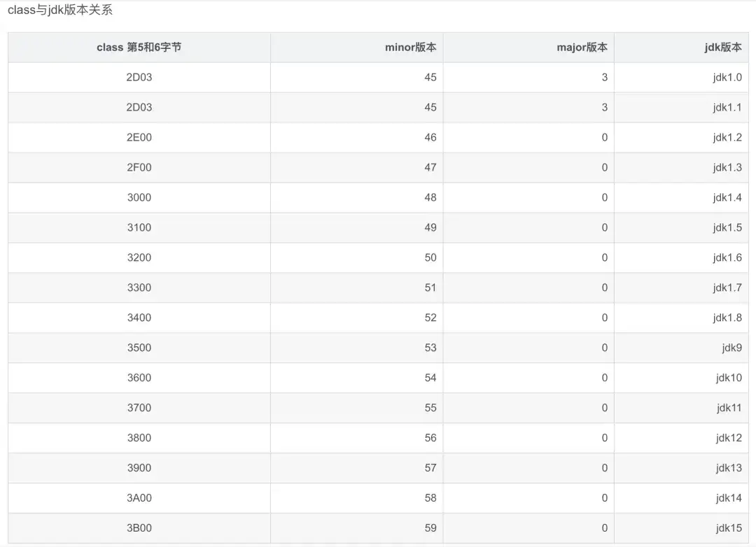Click major value '3' in jdk1.1 row
756x547 pixels.
click(605, 108)
